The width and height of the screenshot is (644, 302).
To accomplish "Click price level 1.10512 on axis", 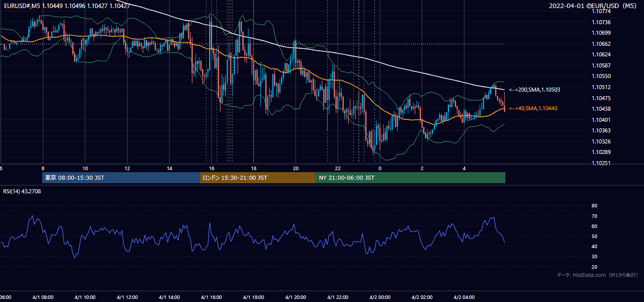I will coord(600,87).
